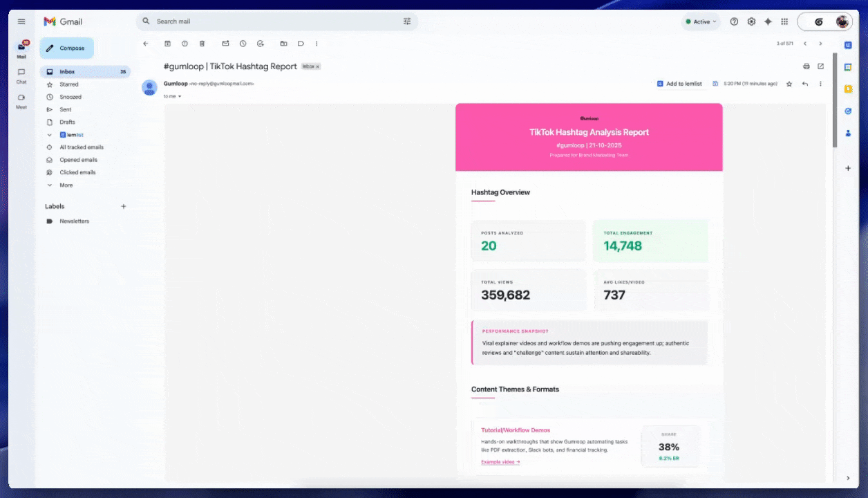Go to the older email arrow
The width and height of the screenshot is (868, 498).
820,44
